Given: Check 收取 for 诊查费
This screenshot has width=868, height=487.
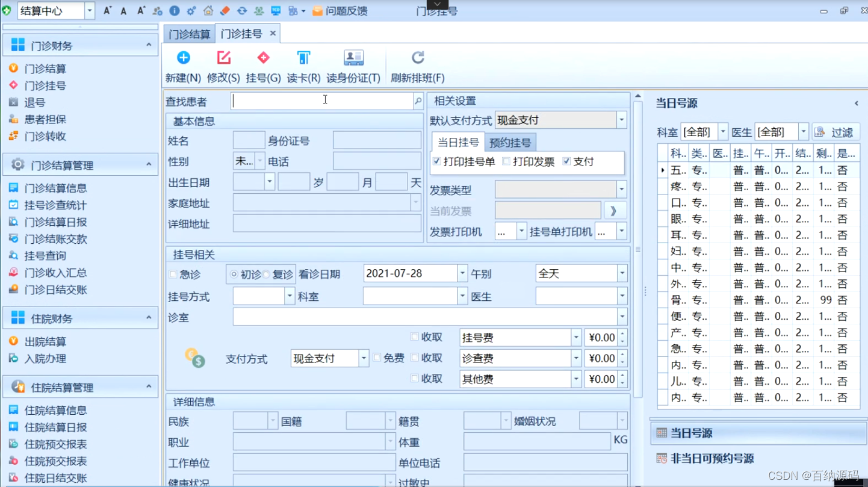Looking at the screenshot, I should 415,358.
